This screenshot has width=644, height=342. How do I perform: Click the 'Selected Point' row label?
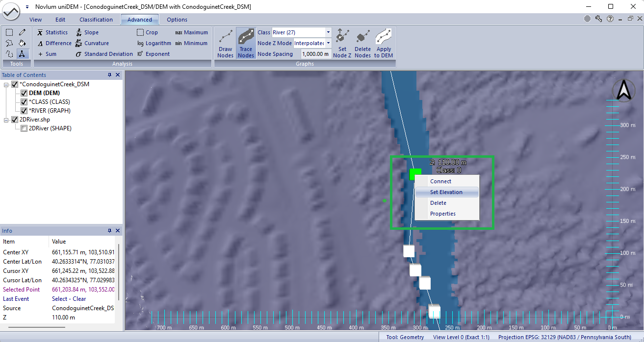(22, 290)
